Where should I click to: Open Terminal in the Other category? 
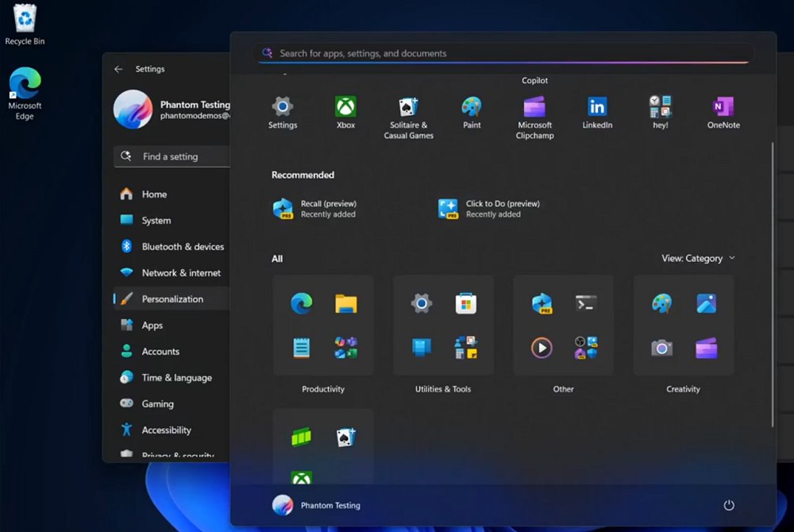586,303
